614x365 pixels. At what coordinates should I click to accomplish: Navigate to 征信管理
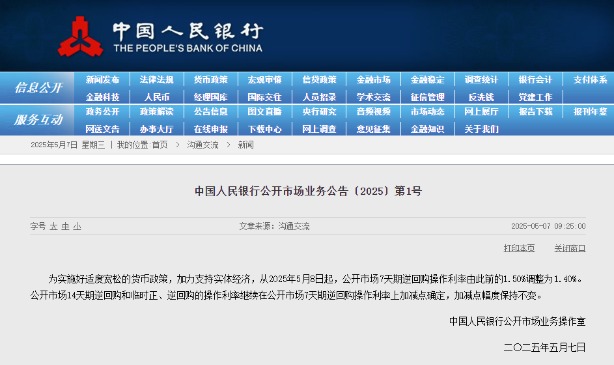coord(427,97)
